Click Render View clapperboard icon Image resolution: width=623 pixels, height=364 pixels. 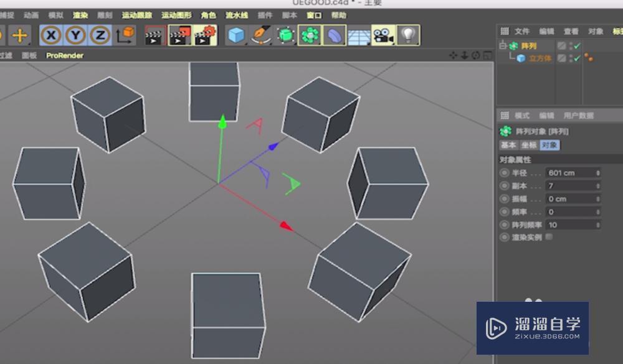tap(155, 35)
